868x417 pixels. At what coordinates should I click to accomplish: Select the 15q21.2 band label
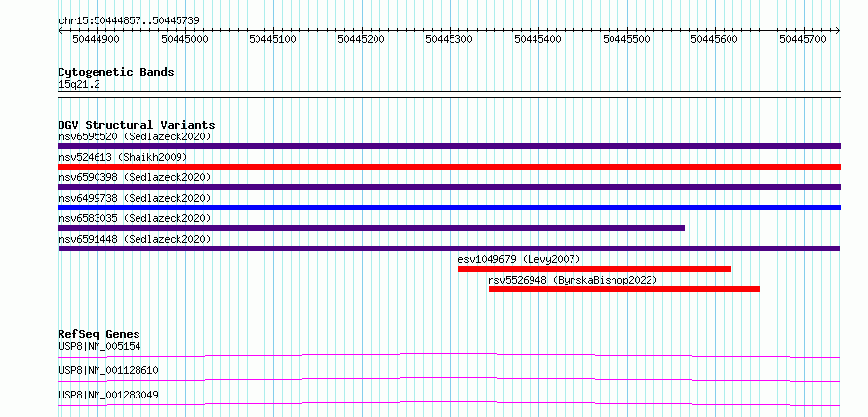click(79, 85)
